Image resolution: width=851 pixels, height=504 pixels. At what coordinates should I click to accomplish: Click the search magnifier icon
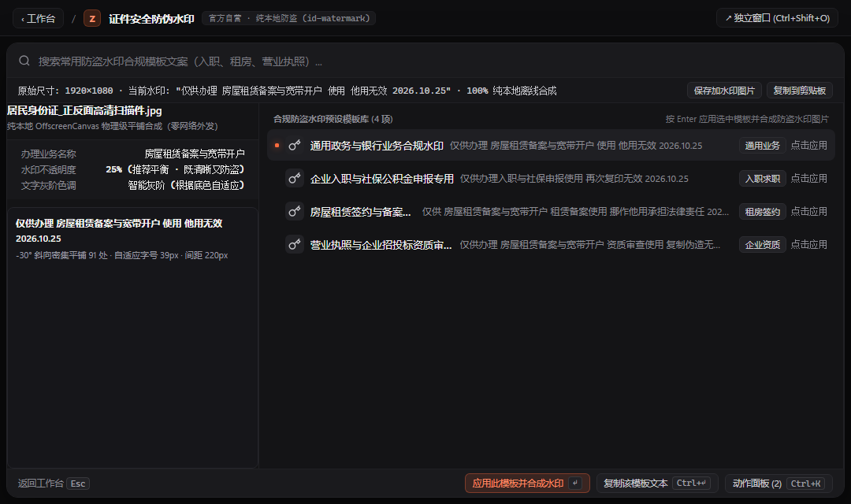tap(24, 61)
